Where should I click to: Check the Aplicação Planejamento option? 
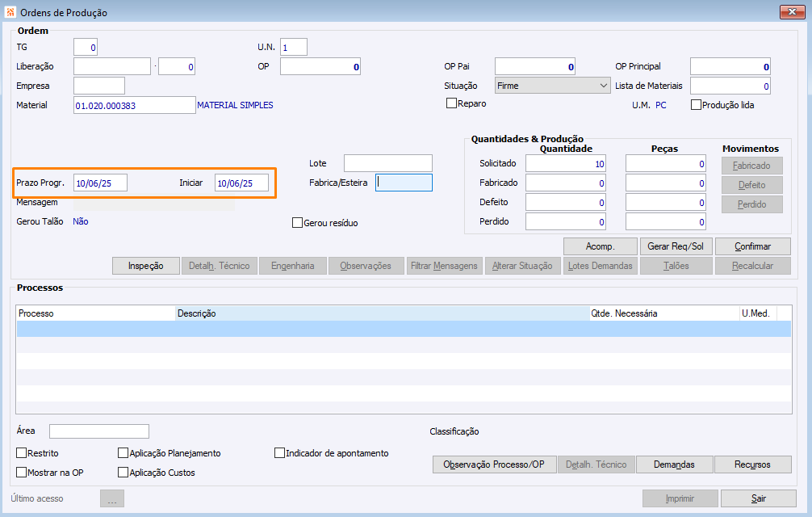(x=123, y=452)
